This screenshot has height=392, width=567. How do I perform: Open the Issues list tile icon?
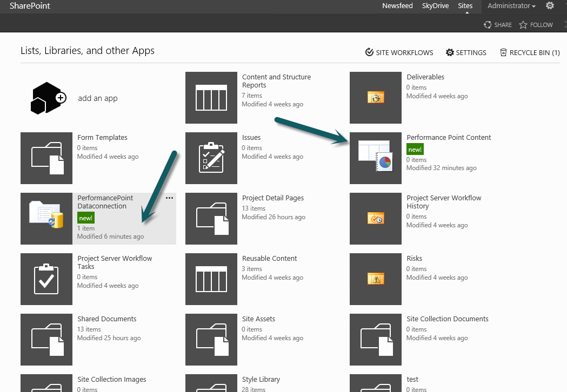[211, 158]
